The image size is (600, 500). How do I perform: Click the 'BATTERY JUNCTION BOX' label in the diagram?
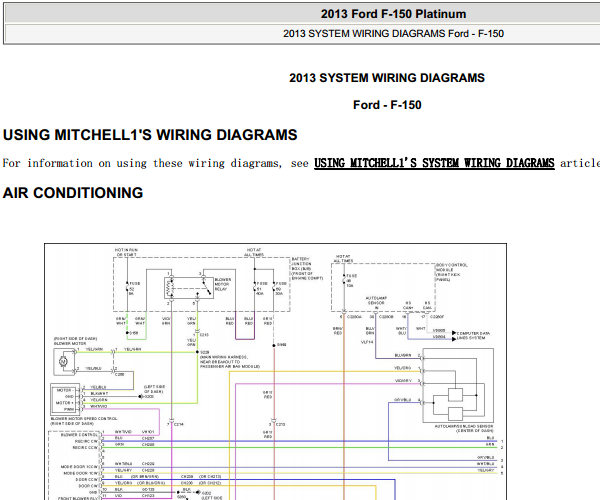[307, 269]
